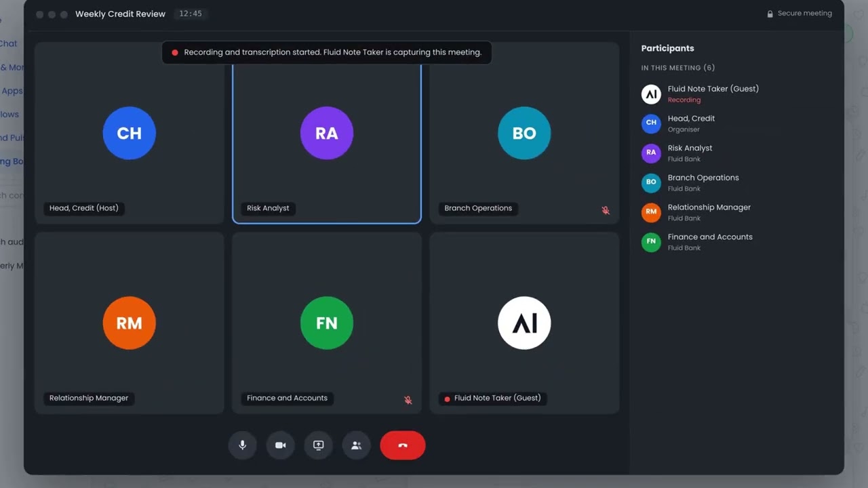Viewport: 868px width, 488px height.
Task: Select "Relationship Manager" name in the participants list
Action: pos(709,207)
